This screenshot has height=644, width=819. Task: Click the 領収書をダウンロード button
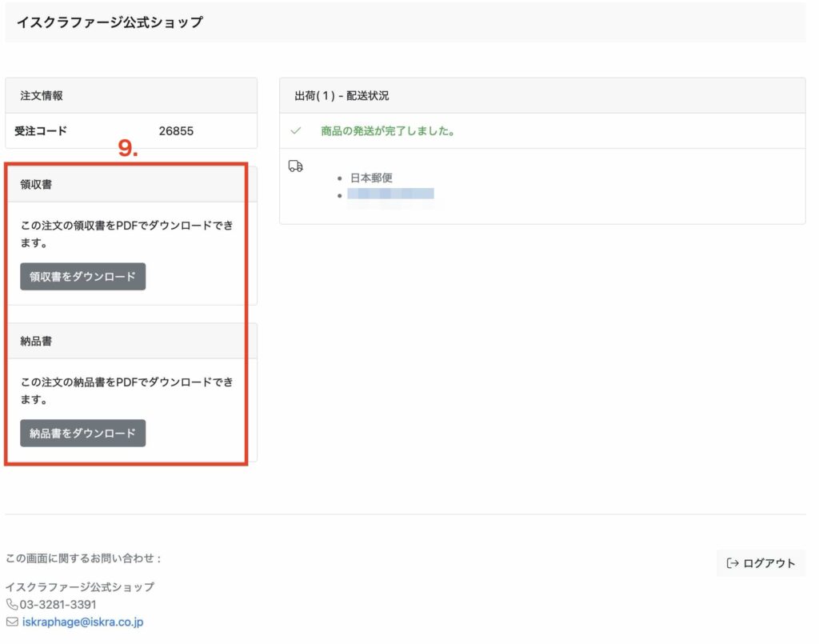pos(82,277)
